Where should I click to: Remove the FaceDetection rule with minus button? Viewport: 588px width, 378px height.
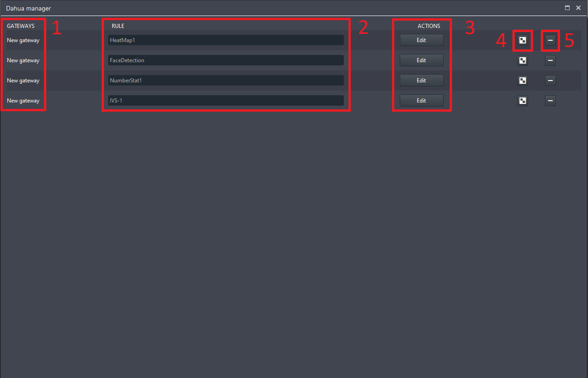(x=550, y=60)
